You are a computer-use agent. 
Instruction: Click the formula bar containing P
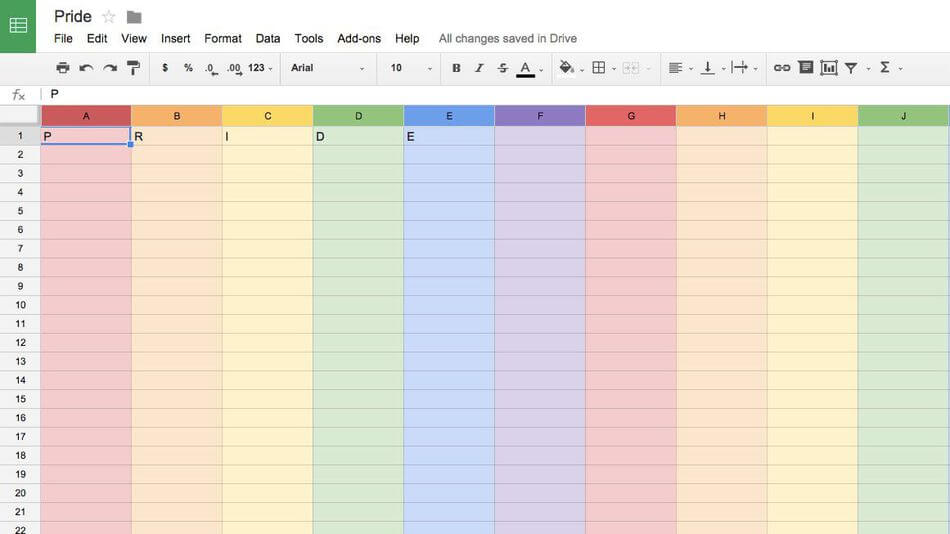[497, 95]
